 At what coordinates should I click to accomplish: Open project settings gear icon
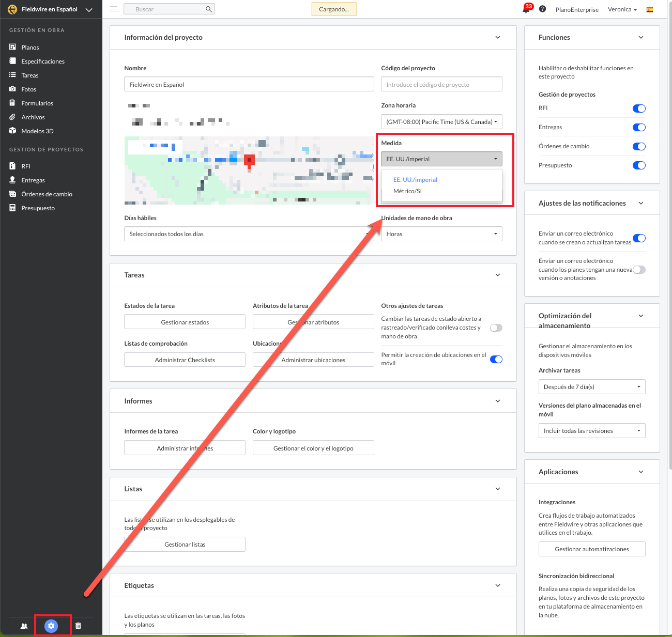point(51,626)
